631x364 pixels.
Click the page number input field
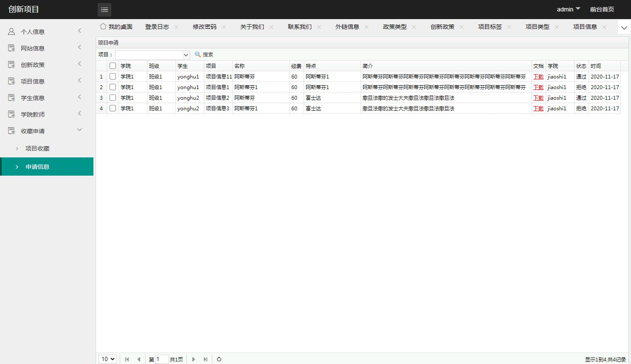click(162, 359)
